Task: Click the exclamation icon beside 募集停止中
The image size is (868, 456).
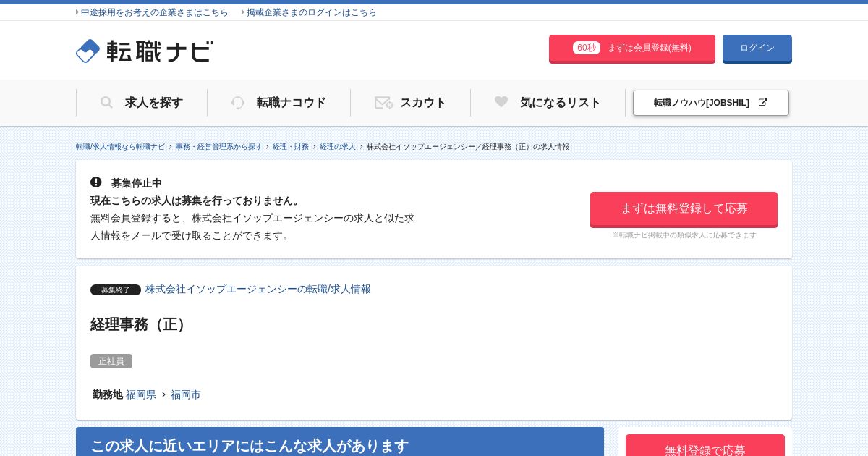Action: click(96, 182)
